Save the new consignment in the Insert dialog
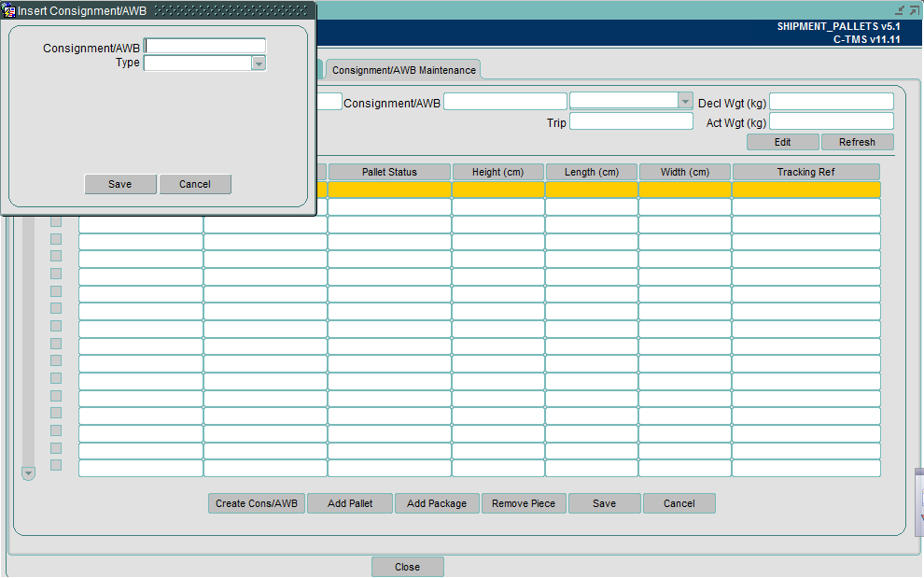This screenshot has width=924, height=578. click(120, 184)
